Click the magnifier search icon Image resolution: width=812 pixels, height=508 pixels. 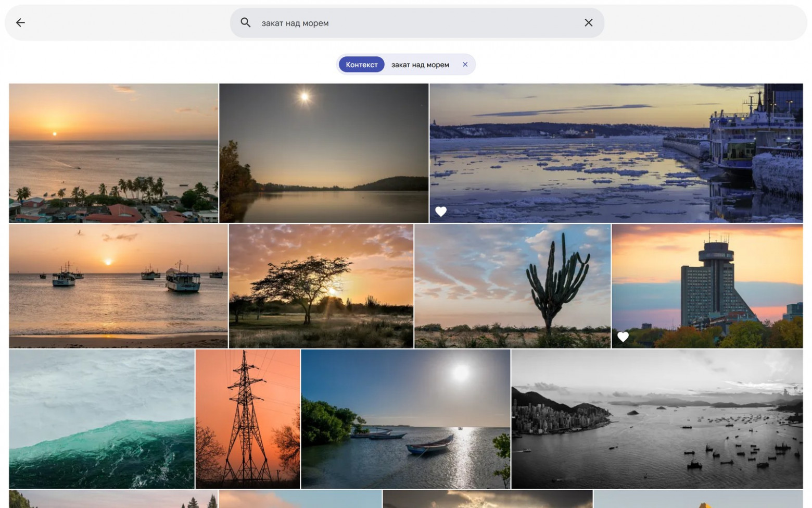246,22
